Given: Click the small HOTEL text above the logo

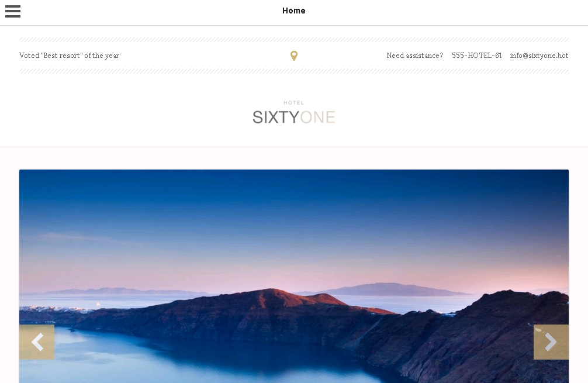Looking at the screenshot, I should tap(294, 102).
